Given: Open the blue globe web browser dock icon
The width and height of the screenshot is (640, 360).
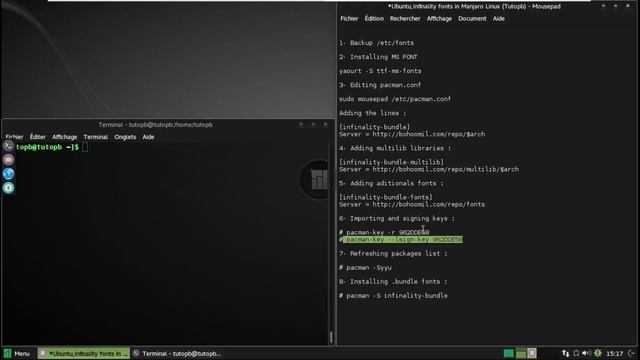Looking at the screenshot, I should (8, 173).
